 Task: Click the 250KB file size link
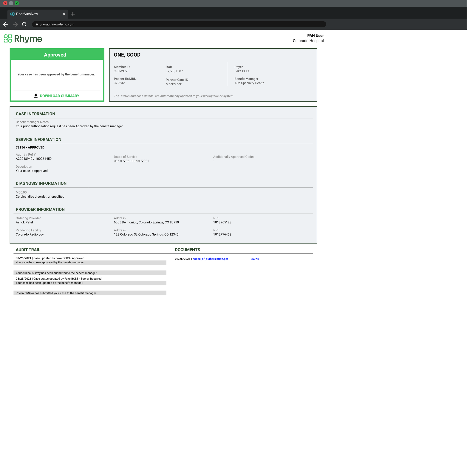[255, 259]
